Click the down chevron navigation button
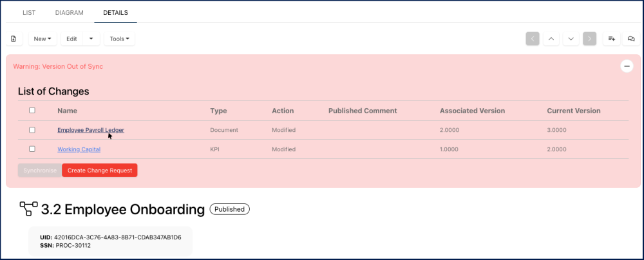Screen dimensions: 644x260 571,39
